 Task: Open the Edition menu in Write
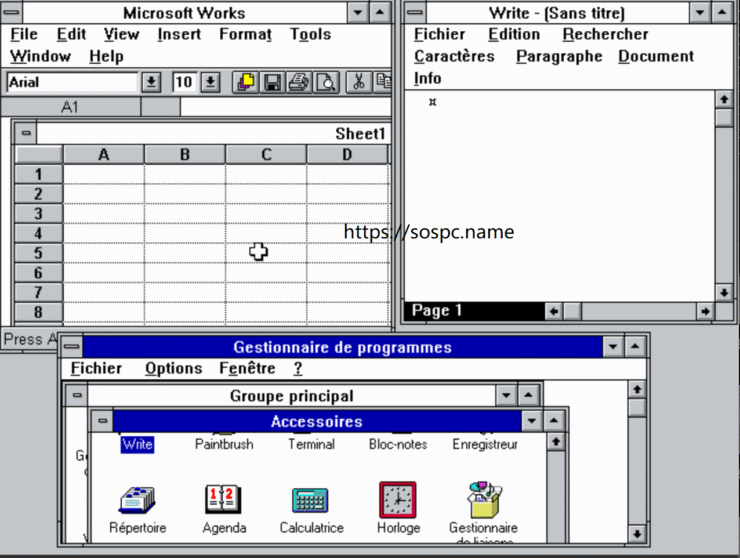point(514,34)
